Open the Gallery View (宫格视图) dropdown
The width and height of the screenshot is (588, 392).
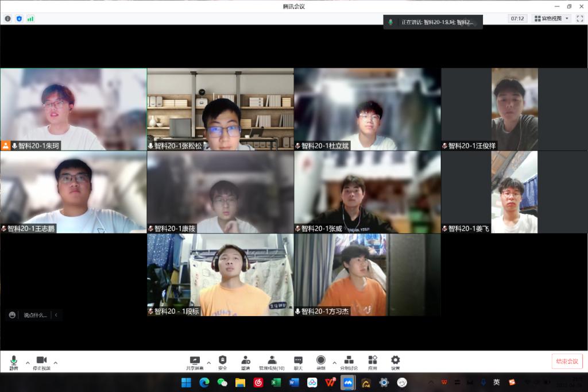pos(551,18)
